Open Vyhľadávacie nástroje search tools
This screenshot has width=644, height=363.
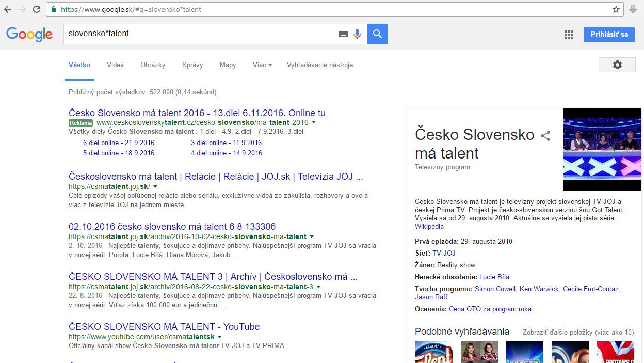(x=320, y=65)
